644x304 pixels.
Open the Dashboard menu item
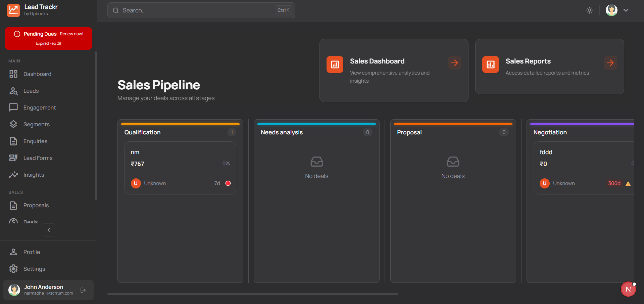coord(37,74)
